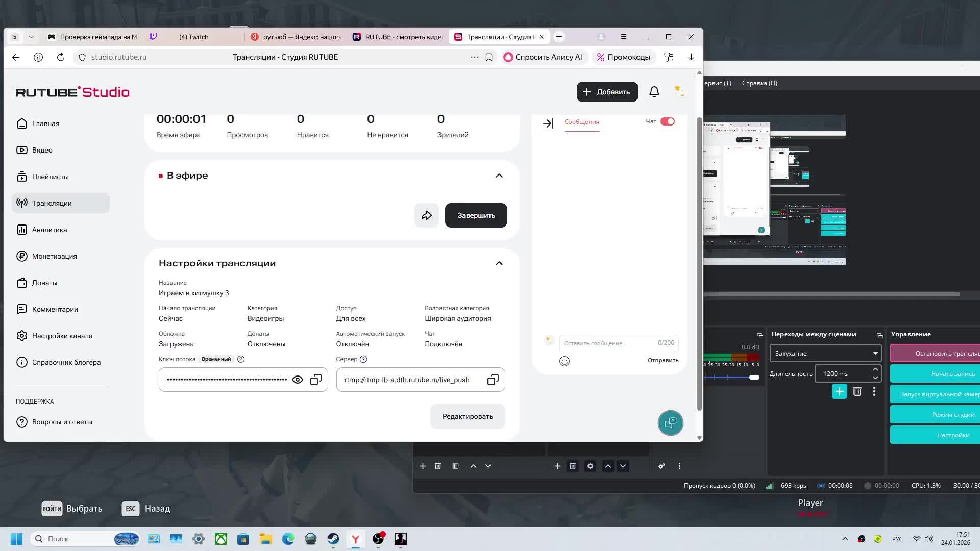Click the browser page vertical scrollbar

[699, 264]
